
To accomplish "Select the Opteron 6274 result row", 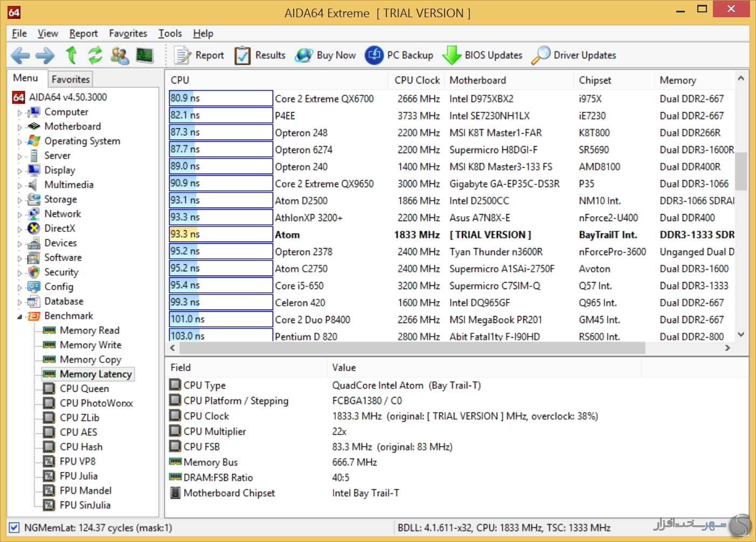I will click(452, 149).
